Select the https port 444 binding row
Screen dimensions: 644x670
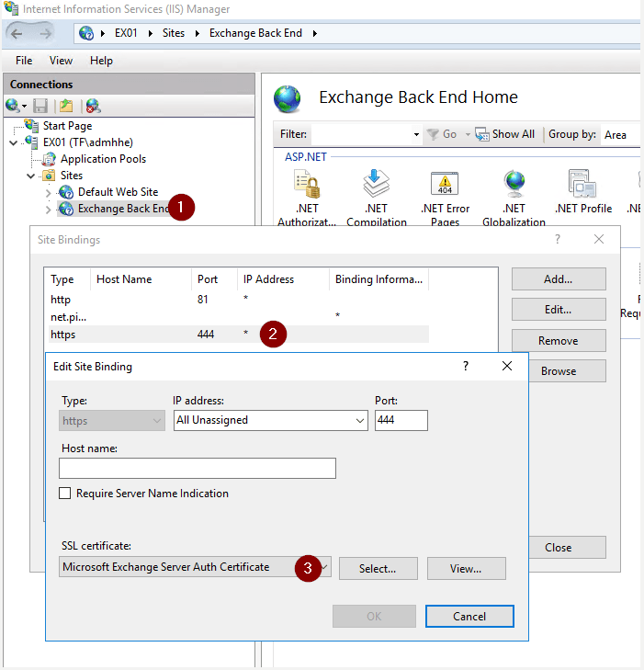click(239, 335)
